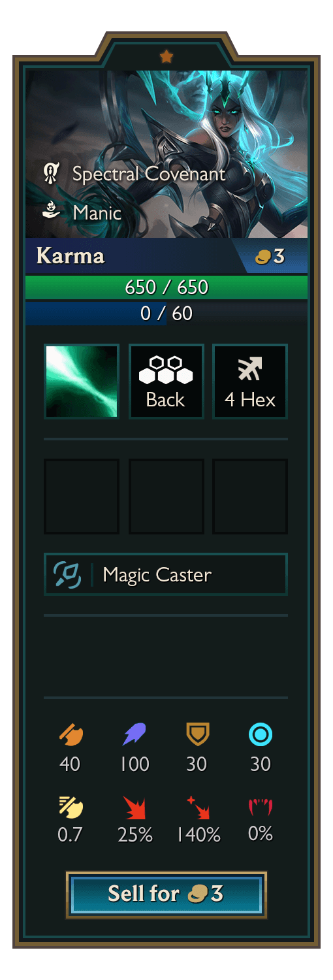The width and height of the screenshot is (333, 980).
Task: Click the Sell for 3 button
Action: coord(166,894)
